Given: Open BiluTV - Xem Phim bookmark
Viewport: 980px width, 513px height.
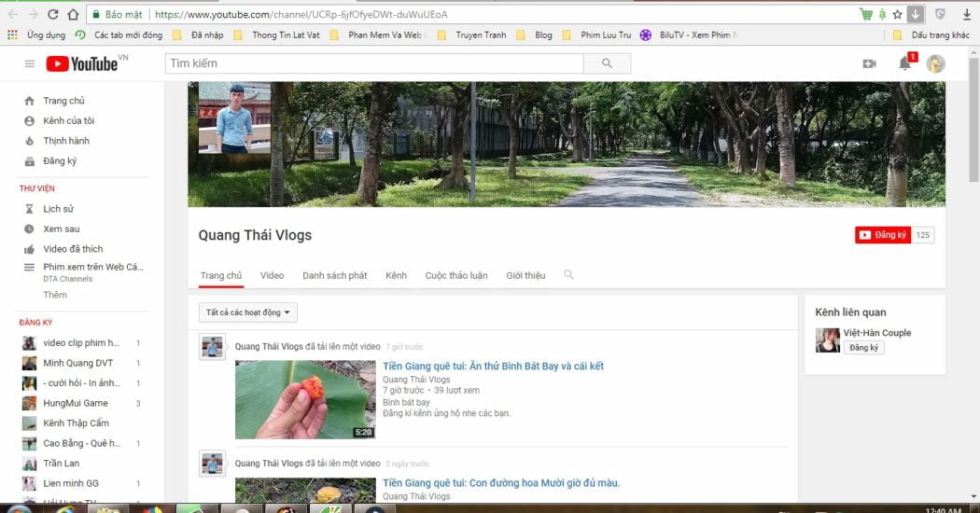Looking at the screenshot, I should pos(689,35).
